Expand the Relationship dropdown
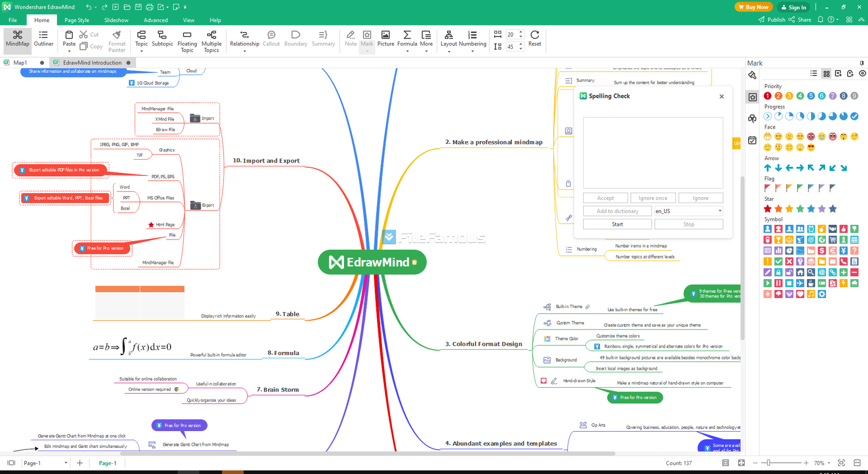This screenshot has height=474, width=868. (245, 51)
